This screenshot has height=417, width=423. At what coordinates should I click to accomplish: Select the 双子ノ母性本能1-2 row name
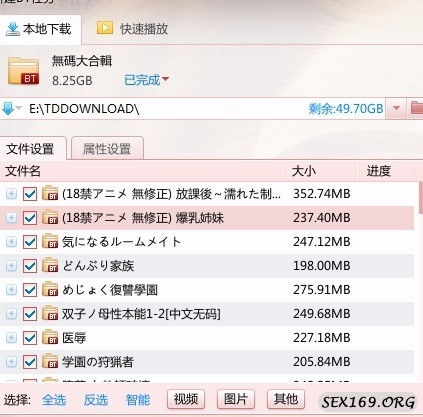[141, 314]
